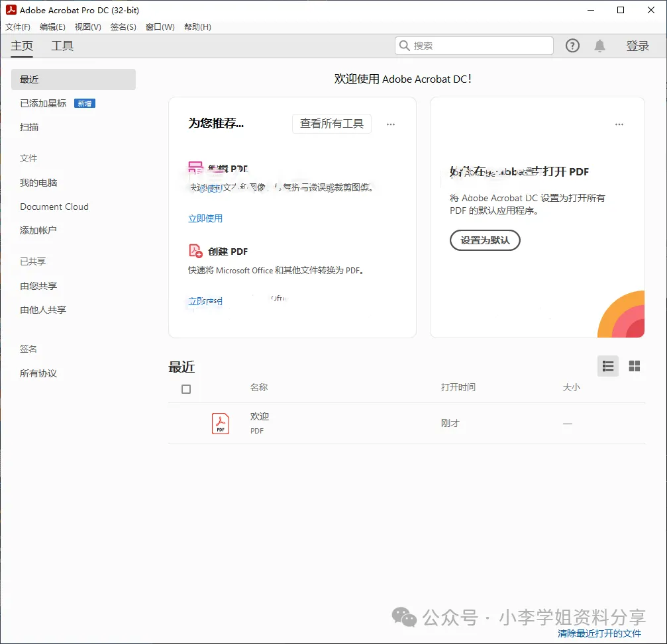This screenshot has height=644, width=667.
Task: Select Document Cloud in the sidebar
Action: click(x=54, y=207)
